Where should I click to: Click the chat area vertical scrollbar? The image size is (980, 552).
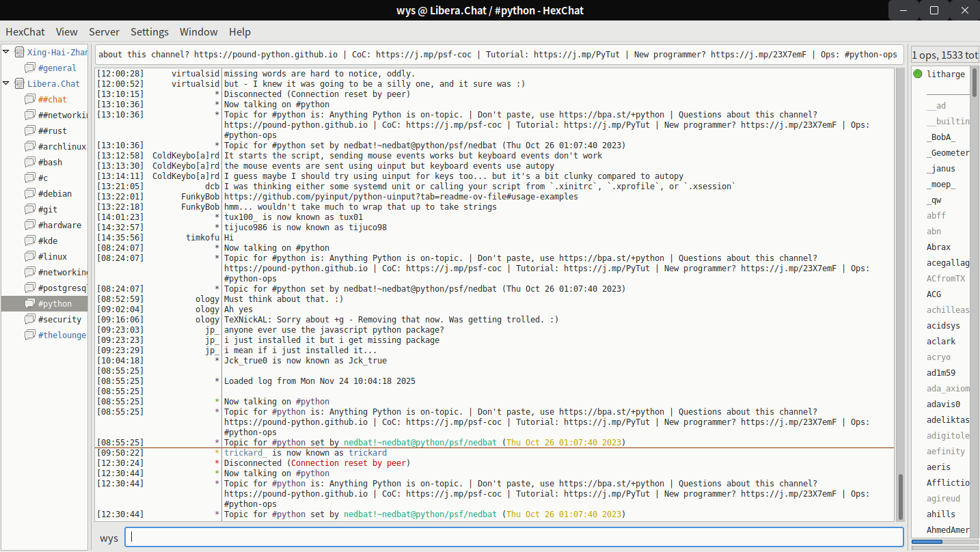click(x=900, y=497)
